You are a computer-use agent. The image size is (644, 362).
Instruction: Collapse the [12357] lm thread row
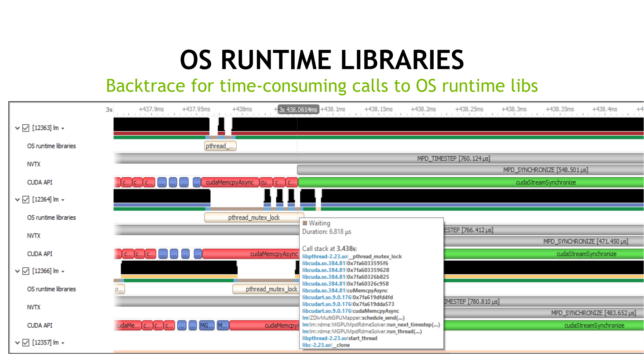[17, 343]
